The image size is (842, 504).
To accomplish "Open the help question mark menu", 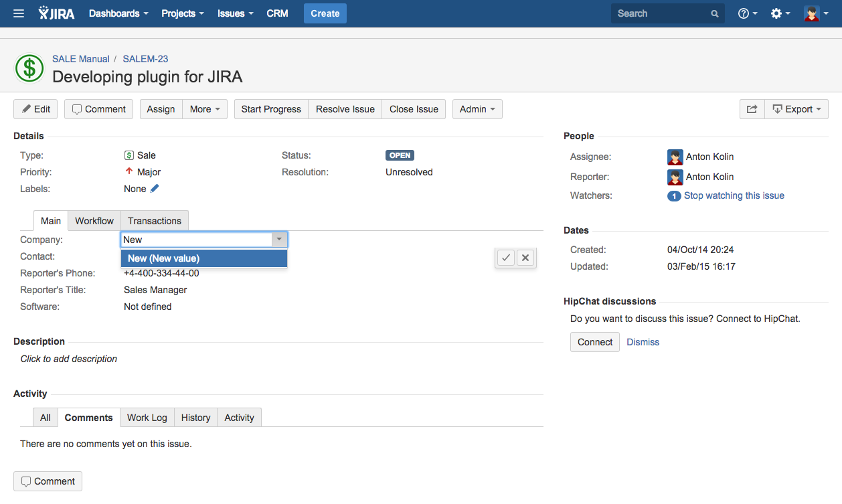I will click(x=747, y=13).
